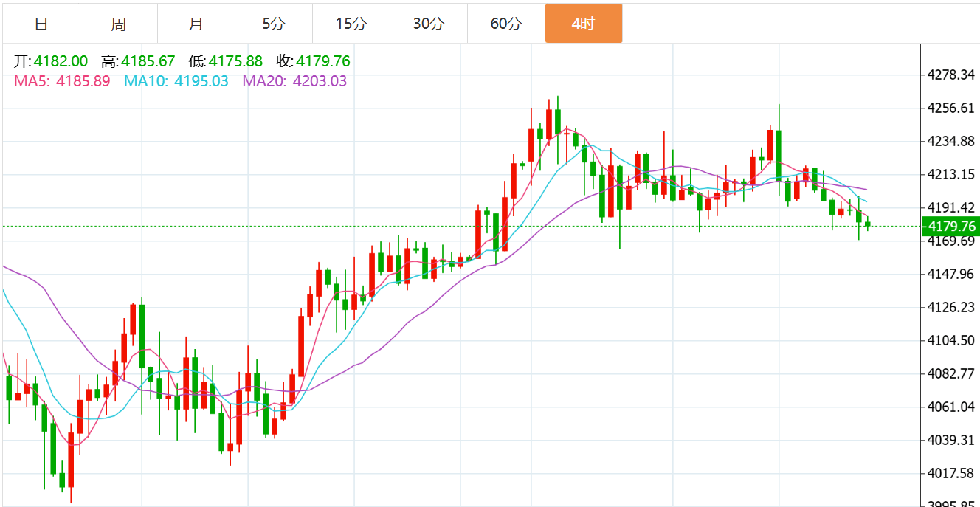The height and width of the screenshot is (507, 980).
Task: Click the highlighted orange 4时 tab
Action: (x=583, y=24)
